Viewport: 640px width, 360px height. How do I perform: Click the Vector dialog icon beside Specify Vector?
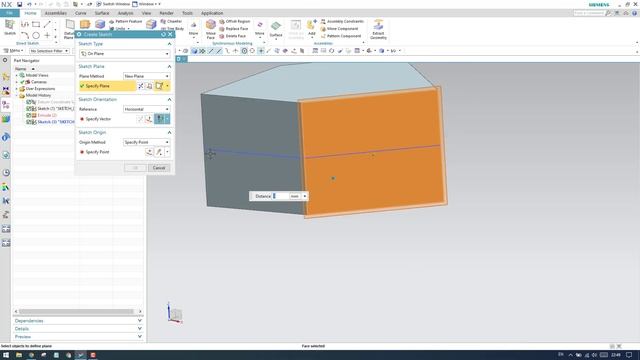coord(149,119)
